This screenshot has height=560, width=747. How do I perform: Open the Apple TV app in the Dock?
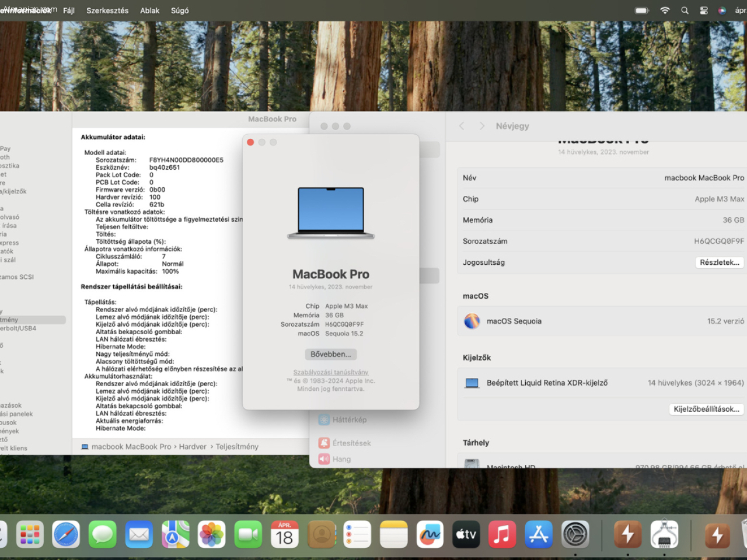pyautogui.click(x=466, y=534)
